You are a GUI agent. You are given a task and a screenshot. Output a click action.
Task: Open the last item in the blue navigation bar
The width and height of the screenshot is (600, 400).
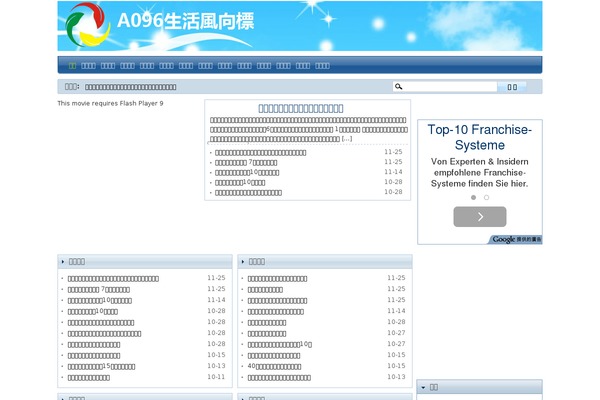pyautogui.click(x=322, y=65)
